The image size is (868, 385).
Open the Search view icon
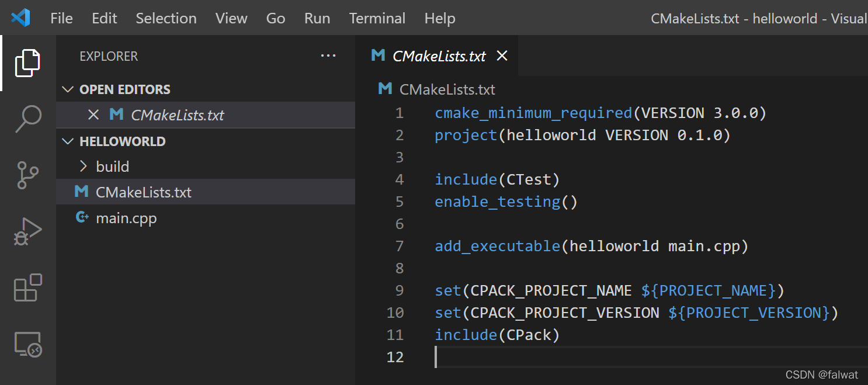click(x=27, y=119)
